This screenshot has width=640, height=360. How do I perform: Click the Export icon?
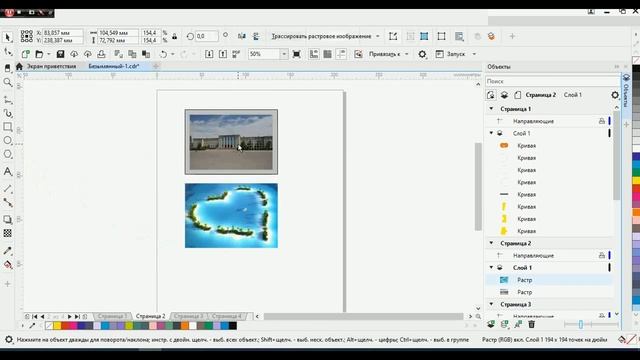tap(223, 54)
